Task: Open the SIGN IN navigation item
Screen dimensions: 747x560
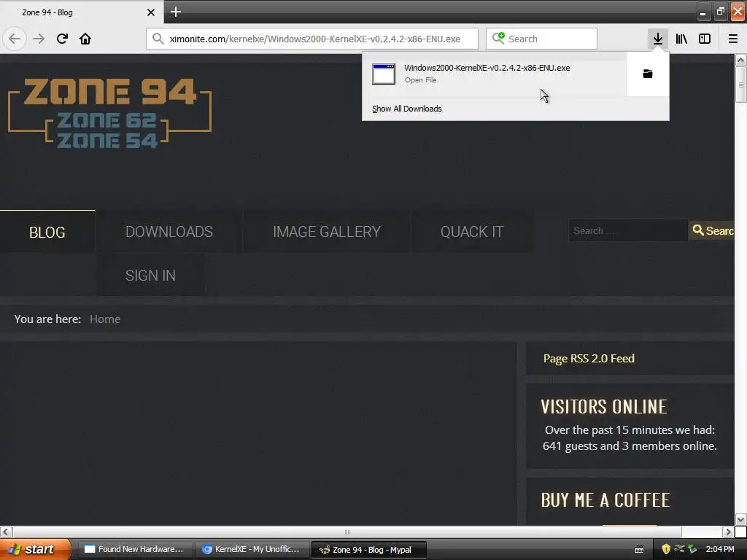Action: coord(150,275)
